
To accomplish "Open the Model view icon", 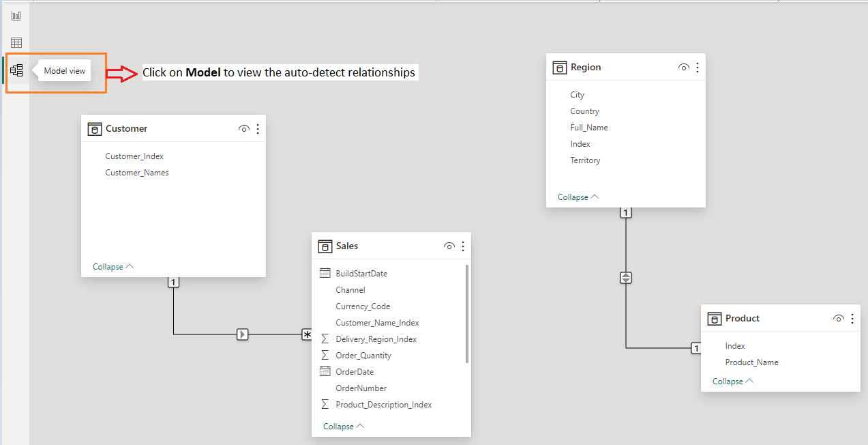I will pyautogui.click(x=17, y=70).
